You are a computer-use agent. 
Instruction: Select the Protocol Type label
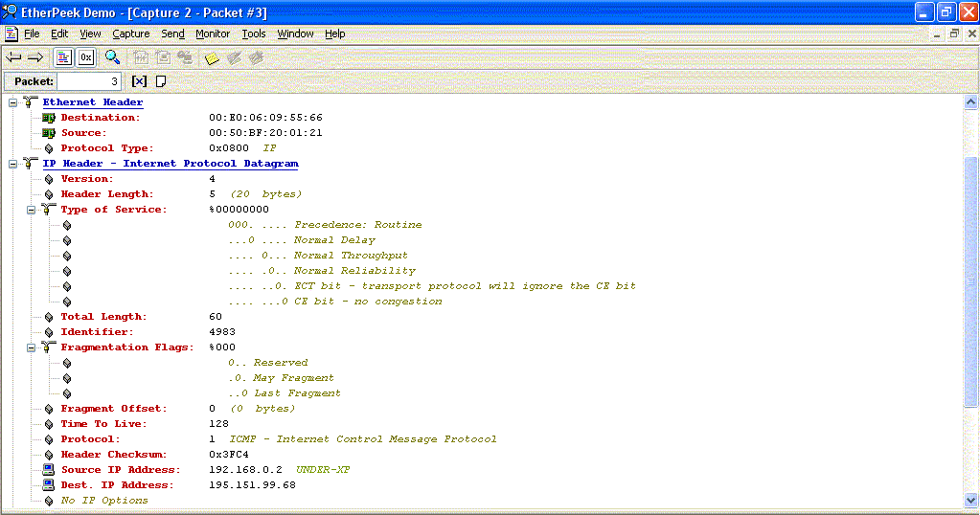click(x=107, y=148)
